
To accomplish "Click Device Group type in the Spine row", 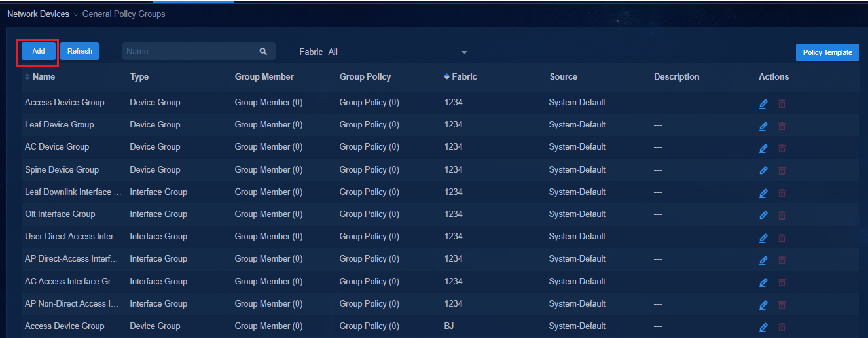I will pos(155,169).
